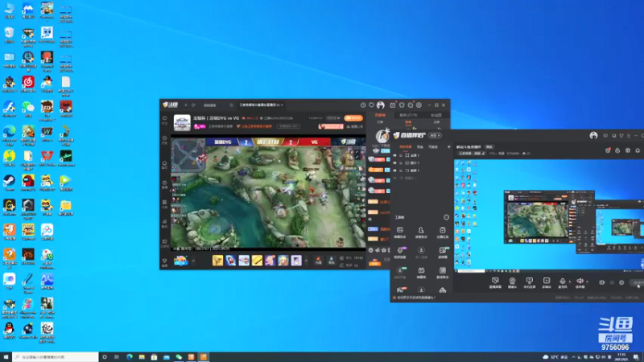
Task: Refresh the Douyu player page
Action: (193, 105)
